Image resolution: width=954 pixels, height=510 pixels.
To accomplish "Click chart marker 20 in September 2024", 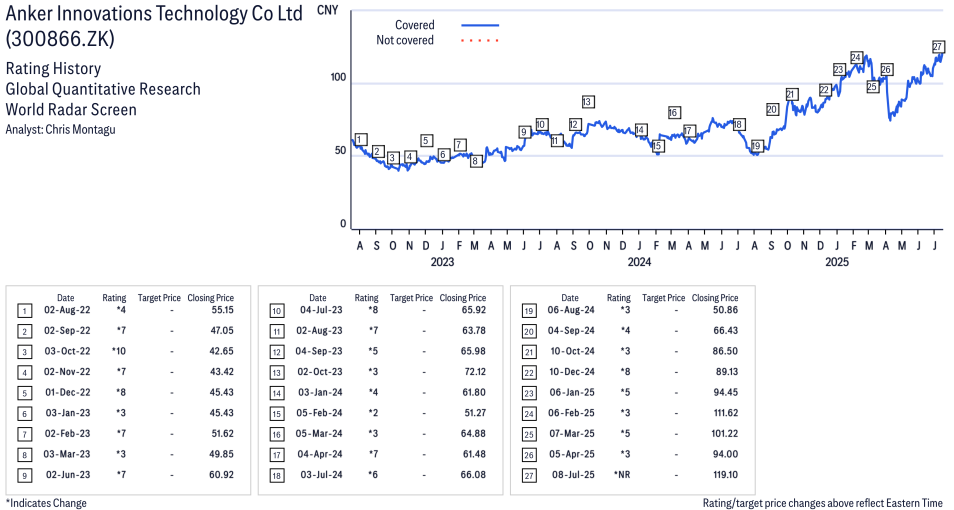I will pyautogui.click(x=772, y=110).
